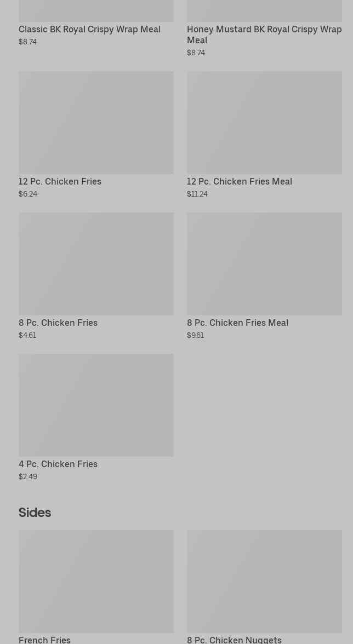This screenshot has width=353, height=644.
Task: Click the 12 Pc. Chicken Fries Meal image
Action: (x=264, y=123)
